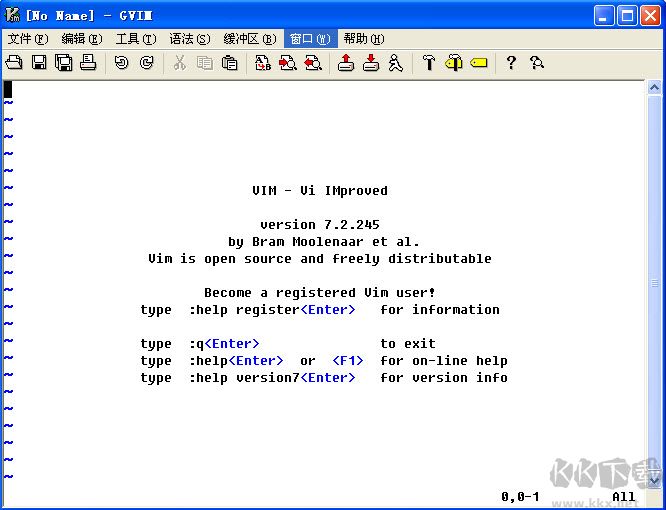Open the 文件(F) menu
The image size is (666, 510).
click(x=28, y=39)
